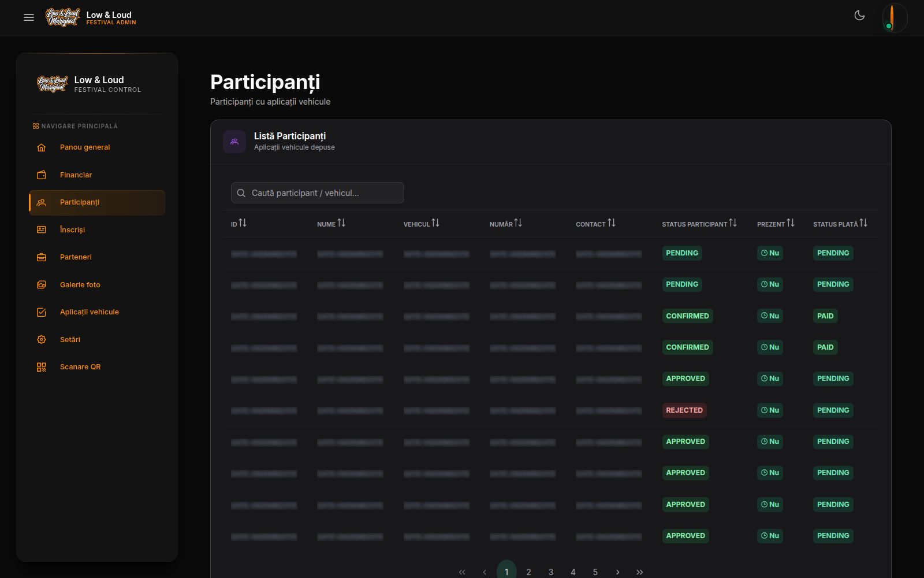924x578 pixels.
Task: Select the current page 1 button
Action: point(506,570)
